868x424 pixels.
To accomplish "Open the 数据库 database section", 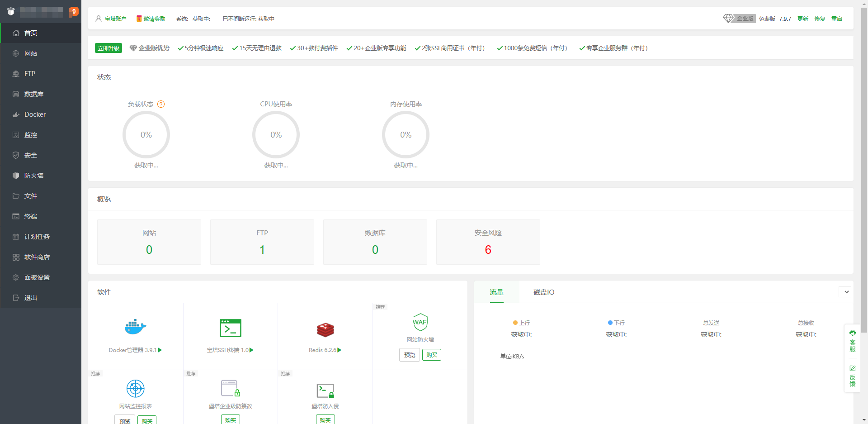I will [34, 94].
